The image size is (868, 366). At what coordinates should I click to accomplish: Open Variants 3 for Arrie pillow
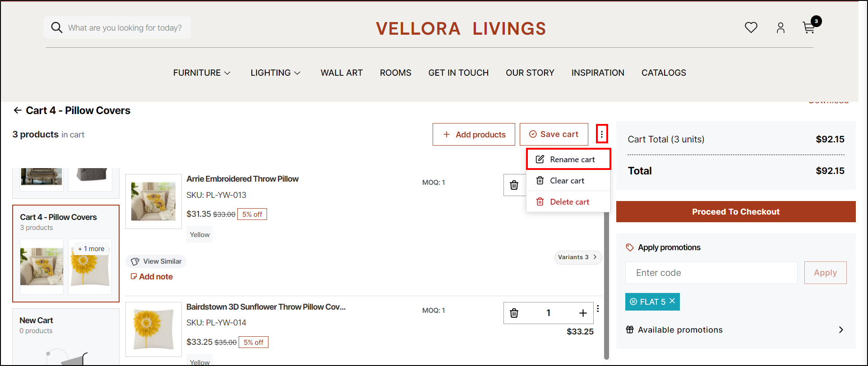[577, 257]
